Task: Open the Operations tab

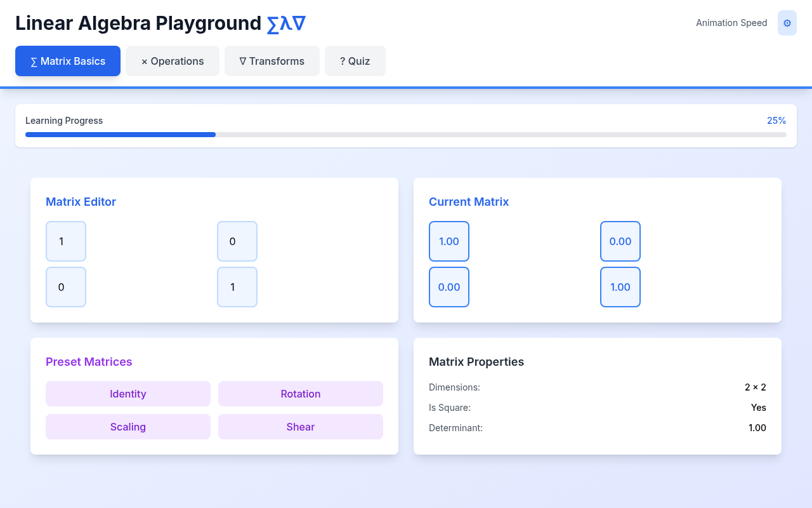Action: (x=173, y=61)
